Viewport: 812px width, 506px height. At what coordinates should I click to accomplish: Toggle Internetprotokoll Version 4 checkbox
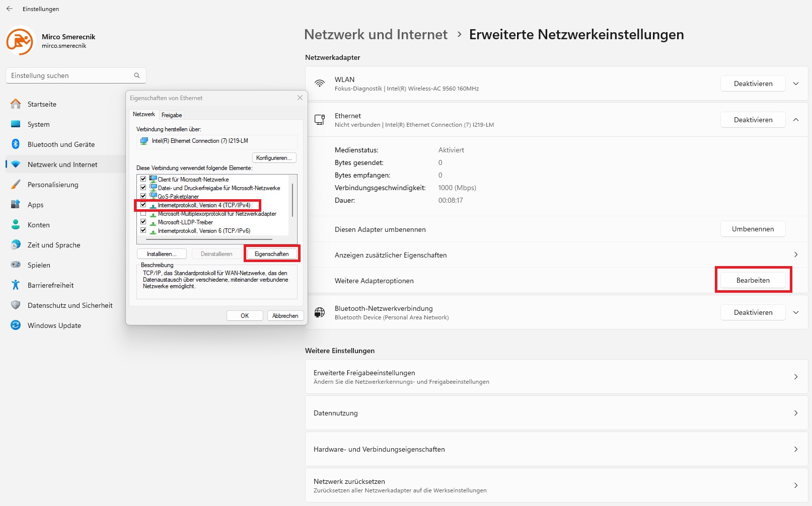(143, 205)
